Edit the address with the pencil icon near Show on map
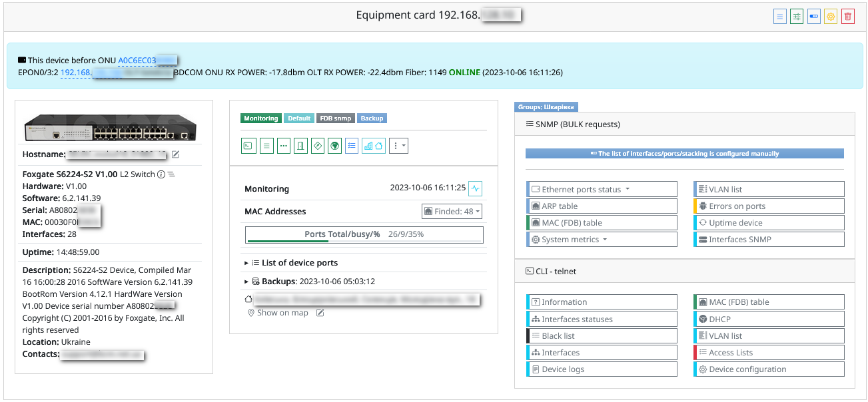This screenshot has width=868, height=402. pyautogui.click(x=320, y=313)
